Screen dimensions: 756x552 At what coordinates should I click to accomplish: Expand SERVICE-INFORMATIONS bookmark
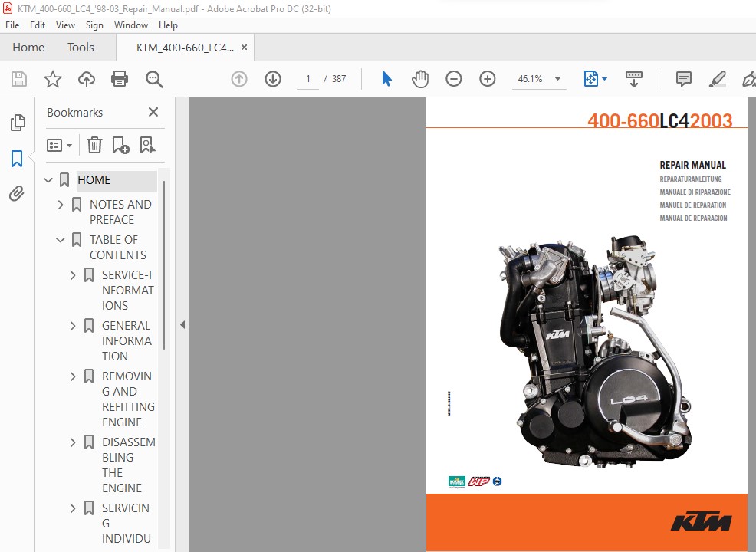coord(73,275)
